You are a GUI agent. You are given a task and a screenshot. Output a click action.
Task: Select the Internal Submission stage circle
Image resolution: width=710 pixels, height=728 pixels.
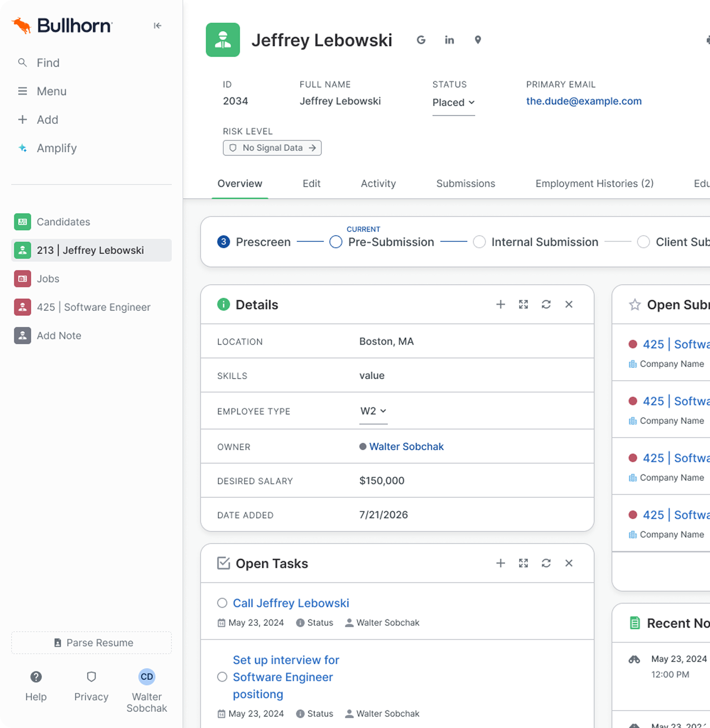(479, 242)
